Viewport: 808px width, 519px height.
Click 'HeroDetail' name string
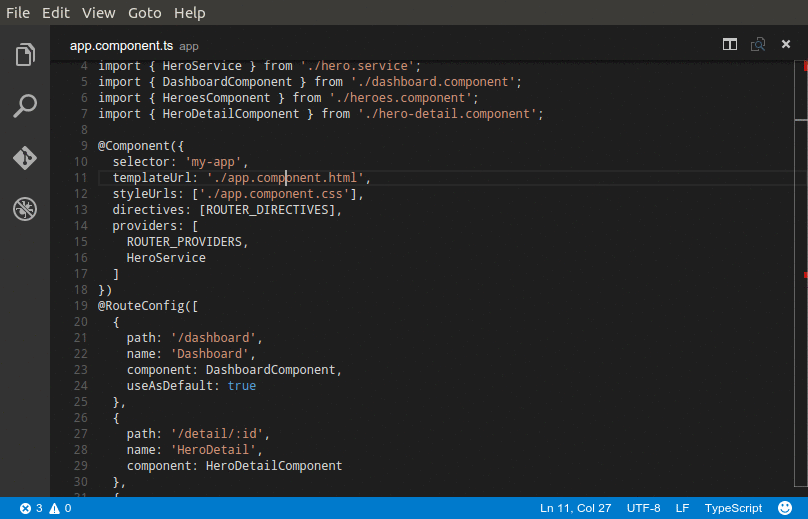(x=213, y=449)
